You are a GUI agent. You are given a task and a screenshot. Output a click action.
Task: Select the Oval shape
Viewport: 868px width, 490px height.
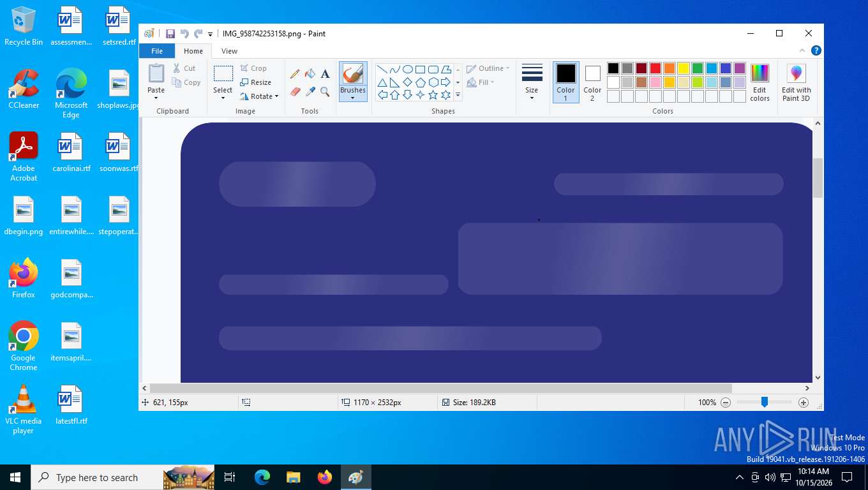pos(407,70)
